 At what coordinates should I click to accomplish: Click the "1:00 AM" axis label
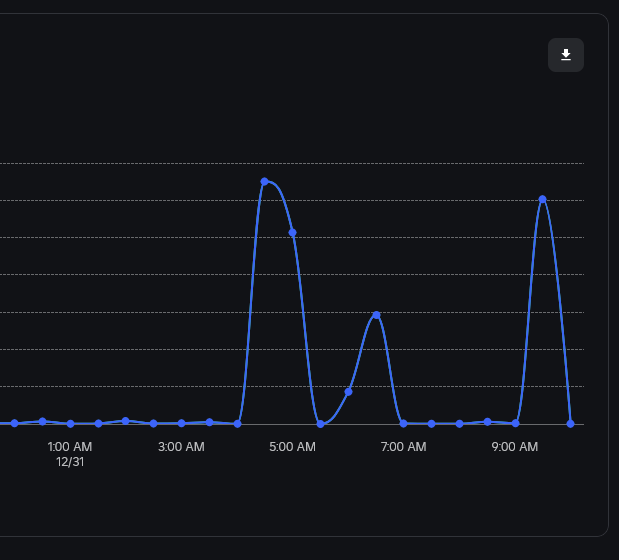tap(70, 447)
